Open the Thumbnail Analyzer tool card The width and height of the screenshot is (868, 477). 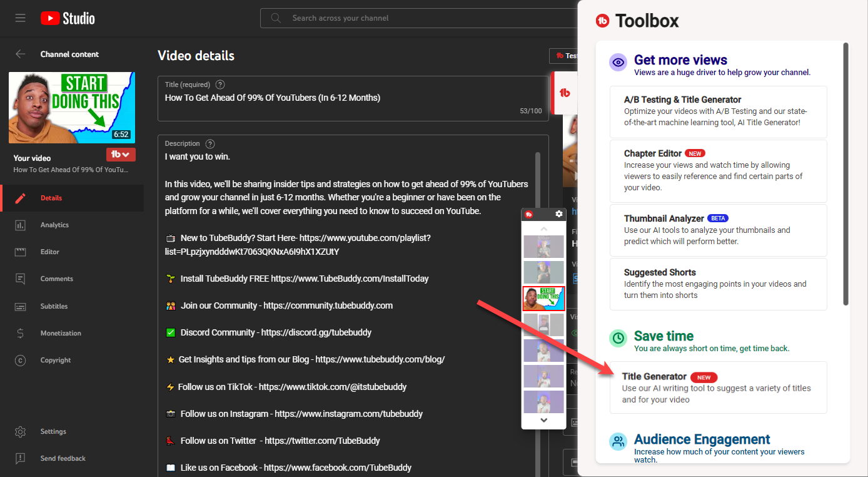pyautogui.click(x=717, y=230)
